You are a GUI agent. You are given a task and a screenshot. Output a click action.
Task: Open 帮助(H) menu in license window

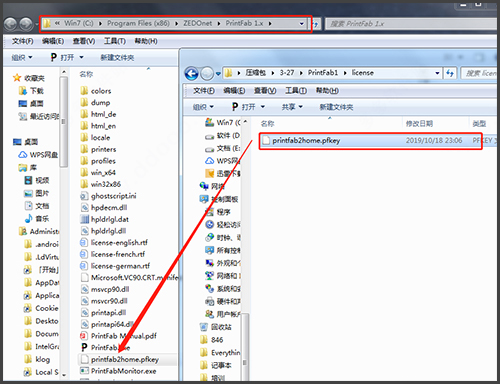[x=327, y=91]
